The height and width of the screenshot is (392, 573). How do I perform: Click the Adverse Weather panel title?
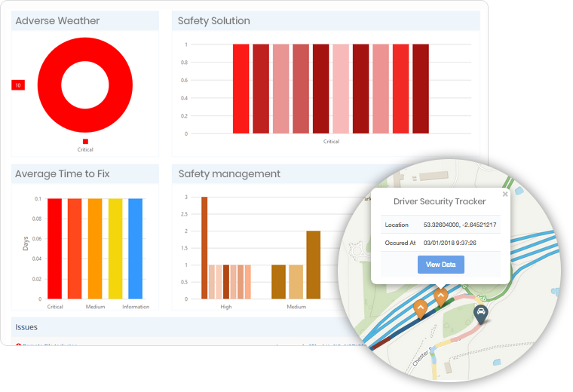(57, 21)
